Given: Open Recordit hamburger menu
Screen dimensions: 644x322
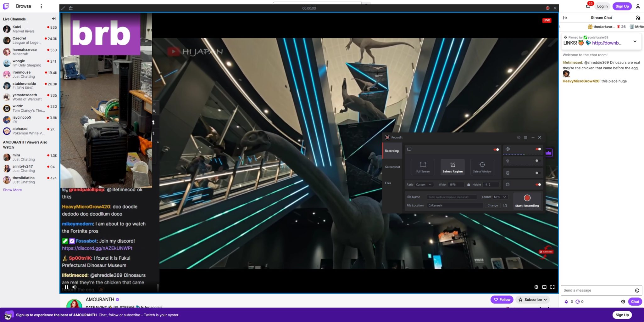Looking at the screenshot, I should coord(525,138).
